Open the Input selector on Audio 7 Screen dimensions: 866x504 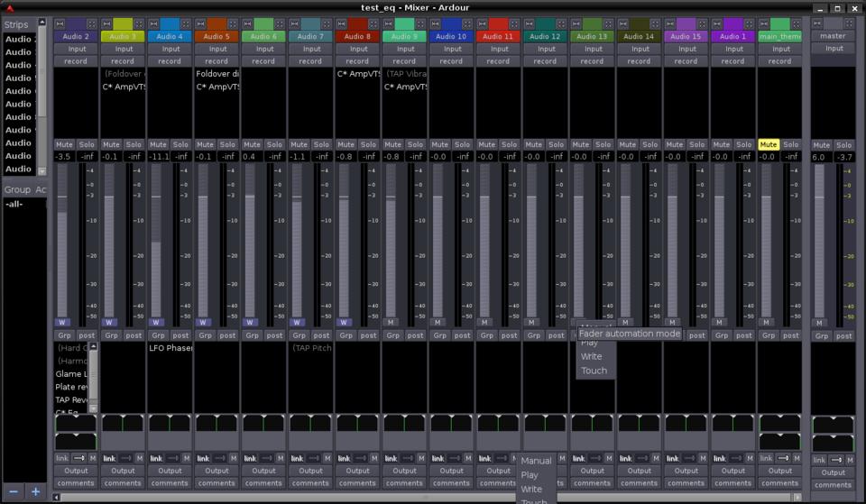click(310, 49)
